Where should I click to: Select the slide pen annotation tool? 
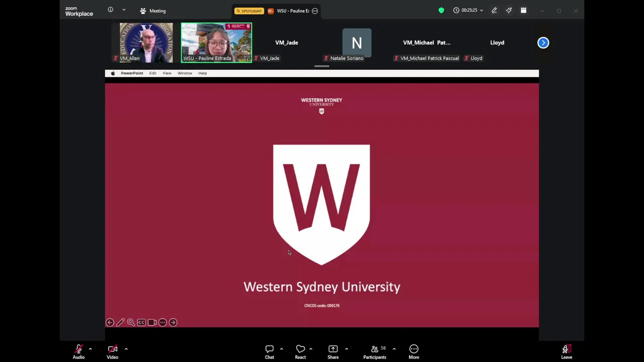(x=120, y=322)
